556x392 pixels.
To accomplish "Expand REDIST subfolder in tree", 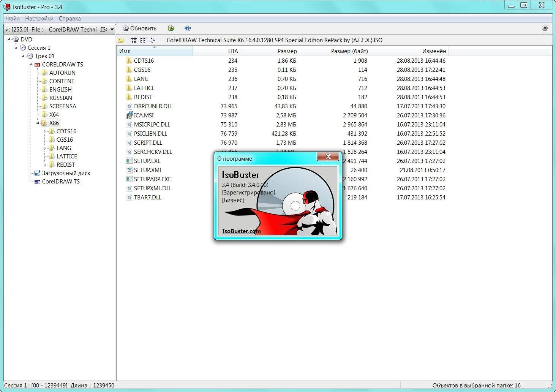I will [x=45, y=164].
